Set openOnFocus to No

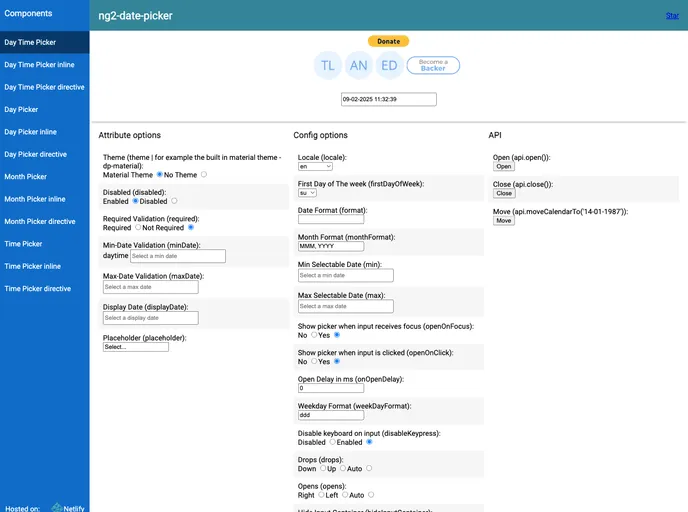pyautogui.click(x=314, y=335)
